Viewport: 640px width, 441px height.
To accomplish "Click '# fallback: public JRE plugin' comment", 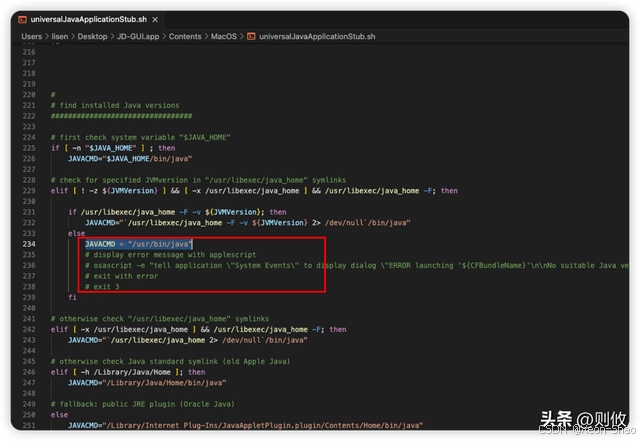I will pyautogui.click(x=142, y=404).
